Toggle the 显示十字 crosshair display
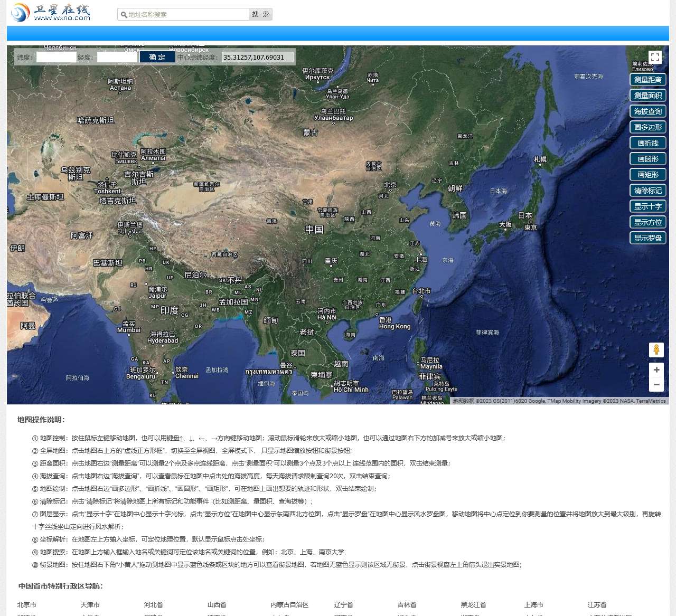The height and width of the screenshot is (616, 676). [x=647, y=206]
